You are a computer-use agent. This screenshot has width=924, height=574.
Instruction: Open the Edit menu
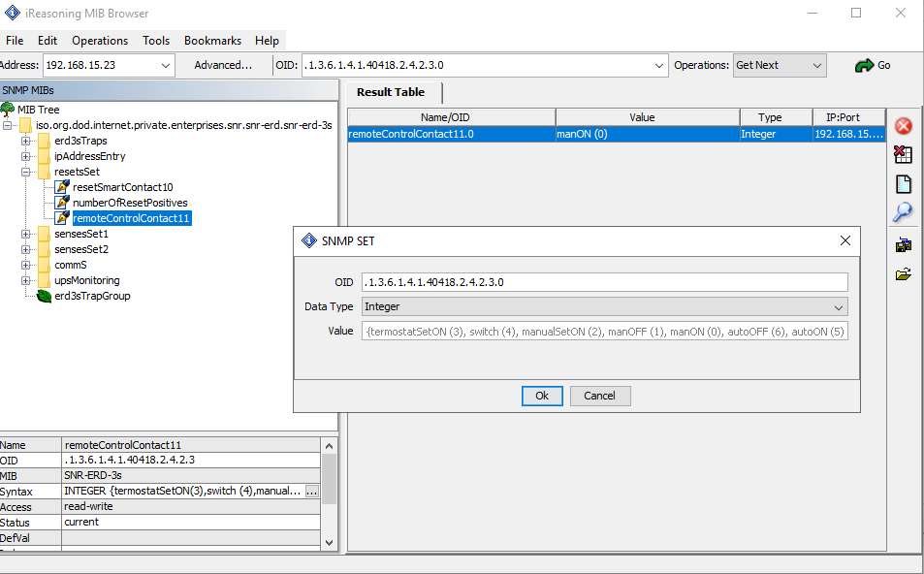tap(48, 41)
